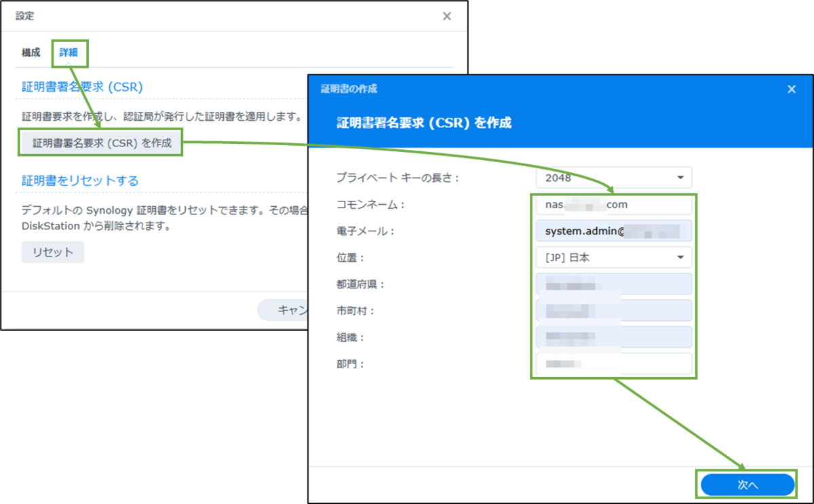Open the プライベート キーの長さ dropdown
This screenshot has height=504, width=814.
(x=614, y=178)
